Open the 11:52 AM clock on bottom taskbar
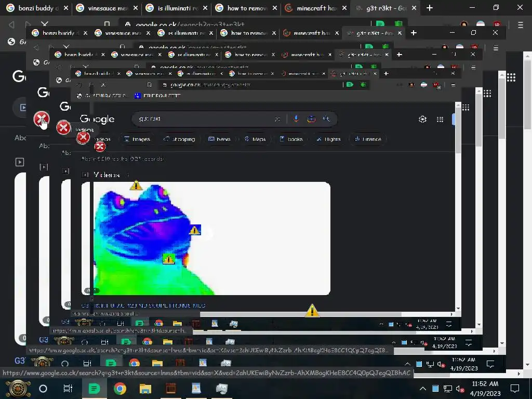532x399 pixels. click(x=485, y=389)
